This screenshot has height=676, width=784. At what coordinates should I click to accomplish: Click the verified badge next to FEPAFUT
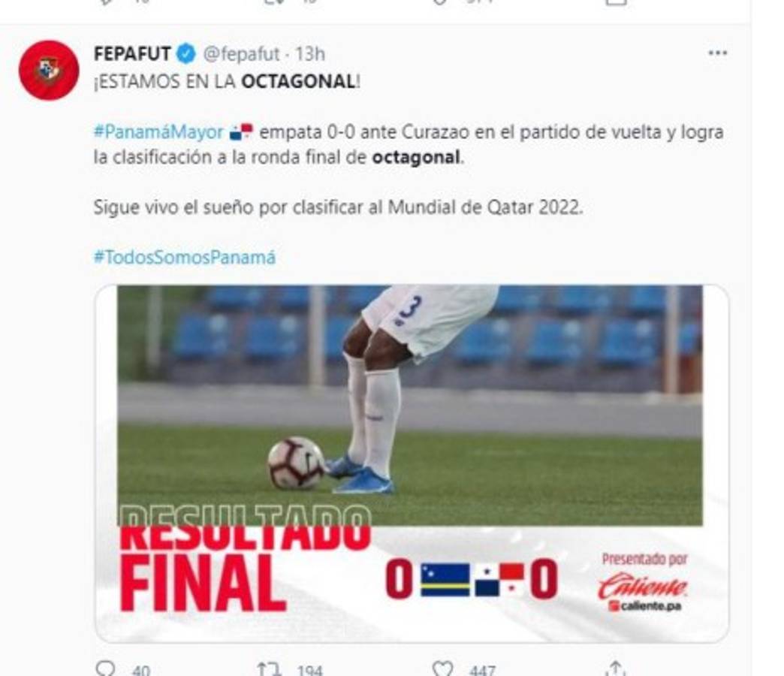pyautogui.click(x=182, y=53)
